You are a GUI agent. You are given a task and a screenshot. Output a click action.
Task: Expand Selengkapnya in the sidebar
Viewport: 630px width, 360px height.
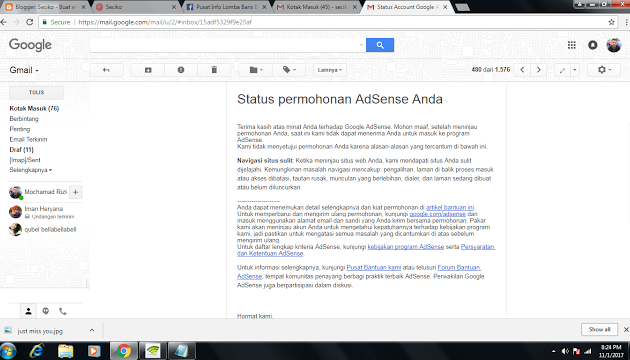point(31,170)
